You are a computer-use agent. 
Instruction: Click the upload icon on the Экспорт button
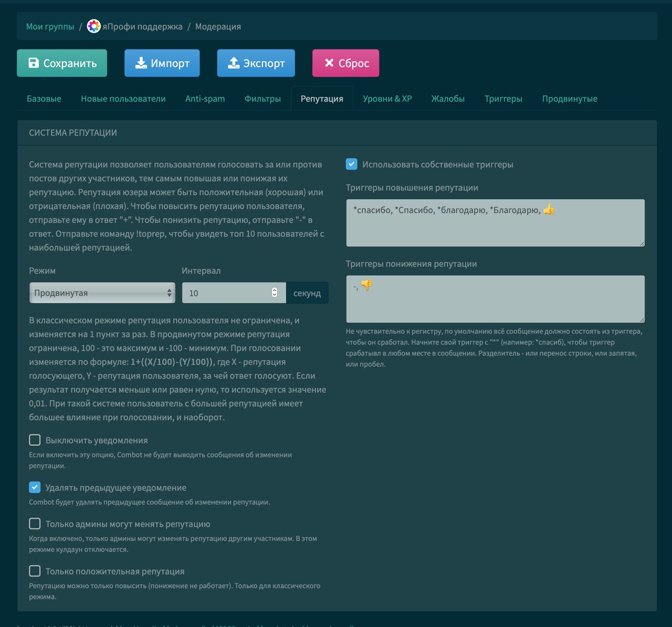point(234,63)
